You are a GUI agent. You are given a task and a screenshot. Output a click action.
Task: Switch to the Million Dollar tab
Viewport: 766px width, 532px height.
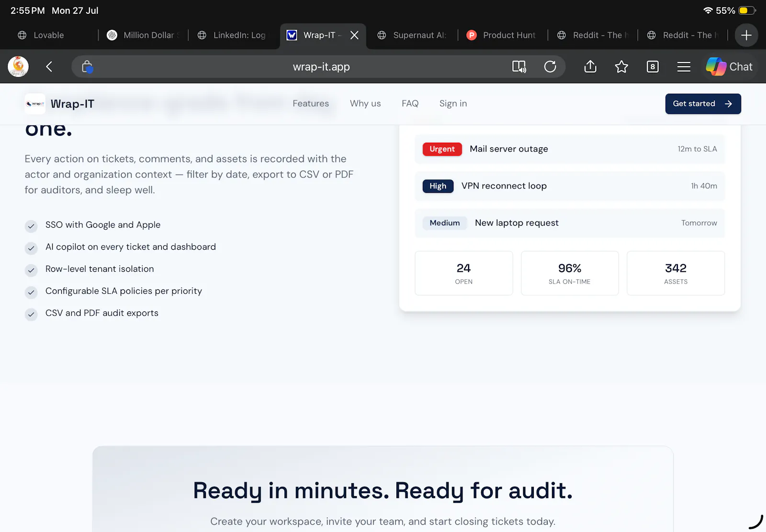144,35
